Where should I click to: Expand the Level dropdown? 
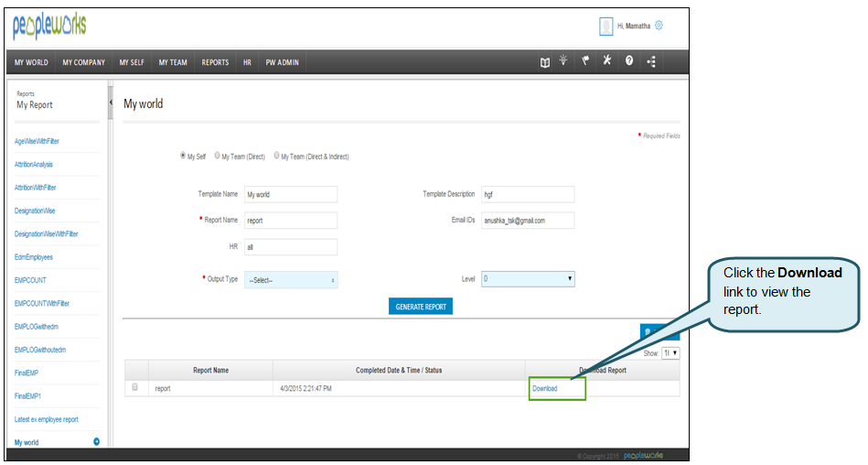[x=528, y=279]
